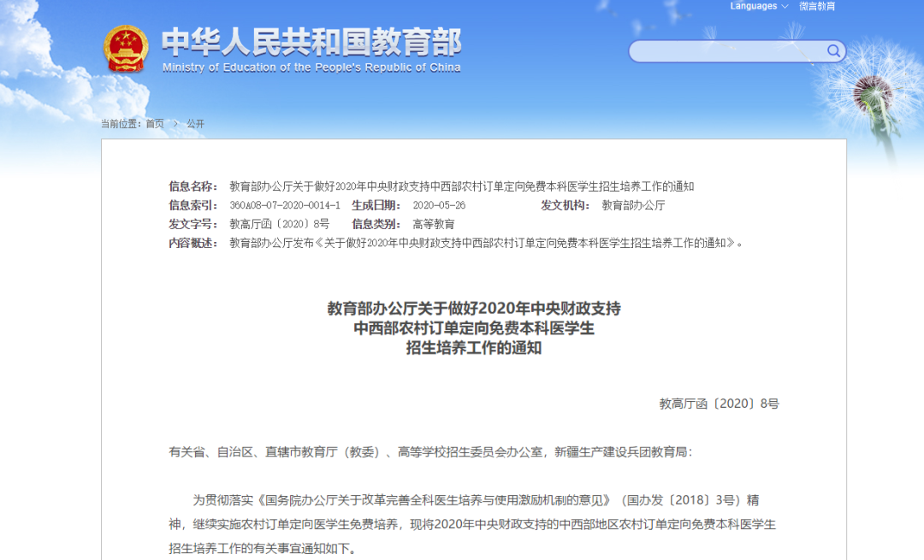Image resolution: width=924 pixels, height=560 pixels.
Task: Click the Ministry of Education English subtitle
Action: pyautogui.click(x=311, y=68)
